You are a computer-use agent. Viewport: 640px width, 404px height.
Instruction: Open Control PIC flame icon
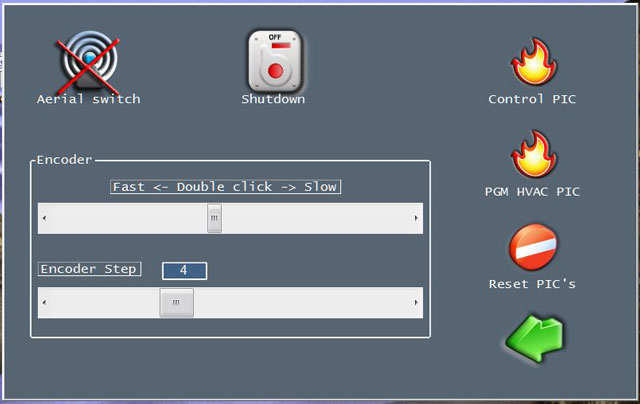533,62
